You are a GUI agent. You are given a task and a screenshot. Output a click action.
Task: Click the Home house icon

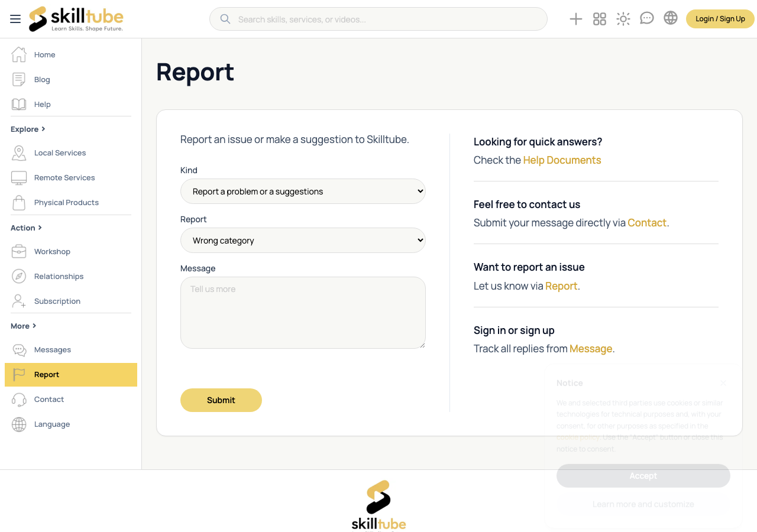pyautogui.click(x=19, y=54)
